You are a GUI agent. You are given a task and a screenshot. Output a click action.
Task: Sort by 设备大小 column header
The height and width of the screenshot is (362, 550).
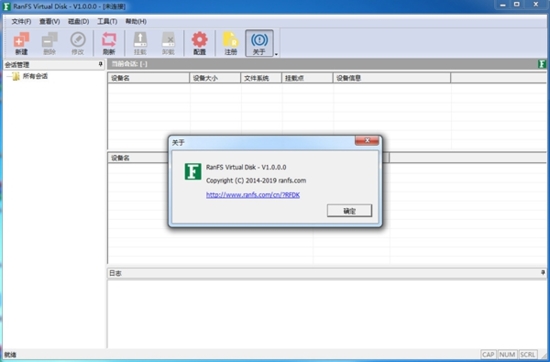click(x=215, y=78)
